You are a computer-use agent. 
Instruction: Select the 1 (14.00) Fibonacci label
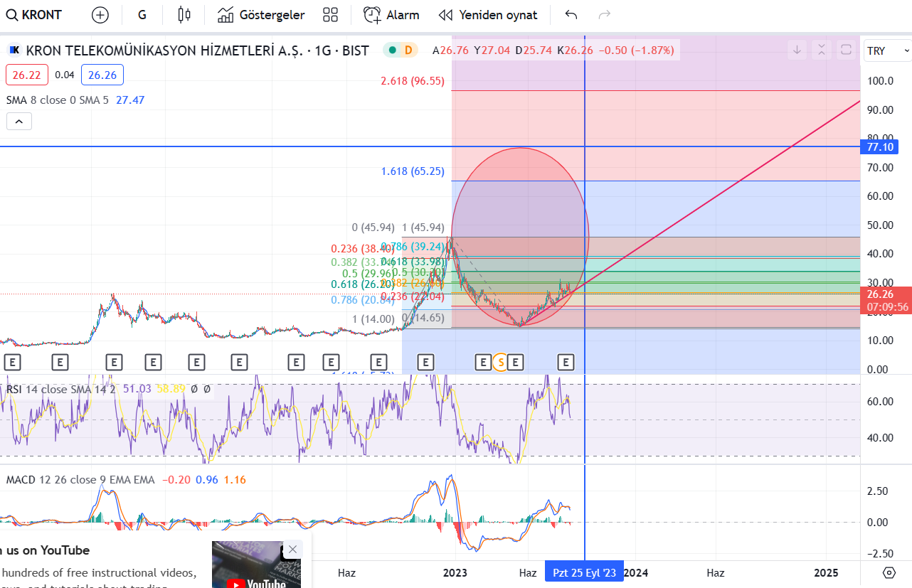[x=373, y=319]
